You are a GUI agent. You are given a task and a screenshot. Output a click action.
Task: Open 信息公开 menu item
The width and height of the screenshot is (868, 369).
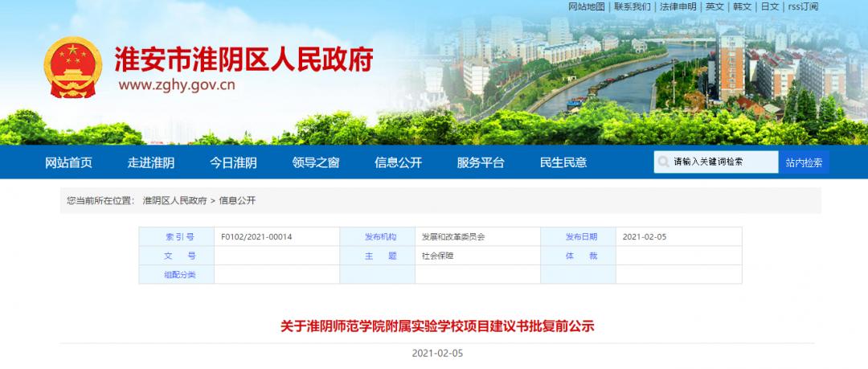click(398, 162)
